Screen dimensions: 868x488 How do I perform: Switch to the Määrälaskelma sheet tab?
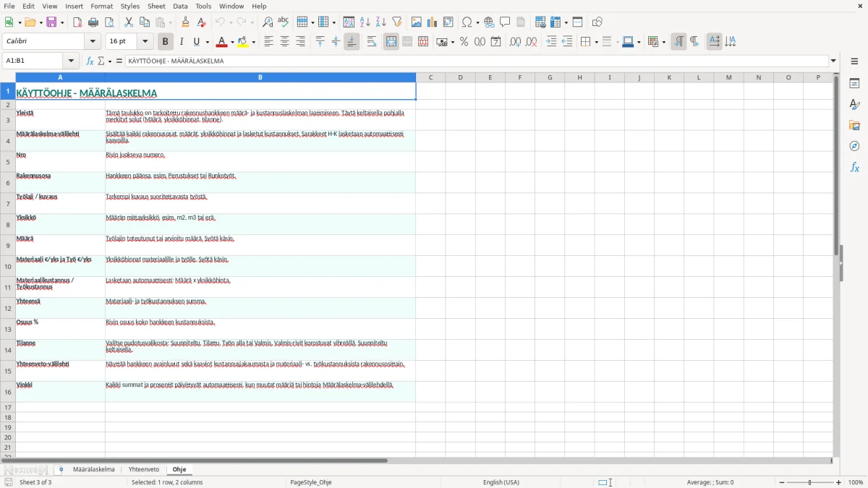[x=93, y=470]
